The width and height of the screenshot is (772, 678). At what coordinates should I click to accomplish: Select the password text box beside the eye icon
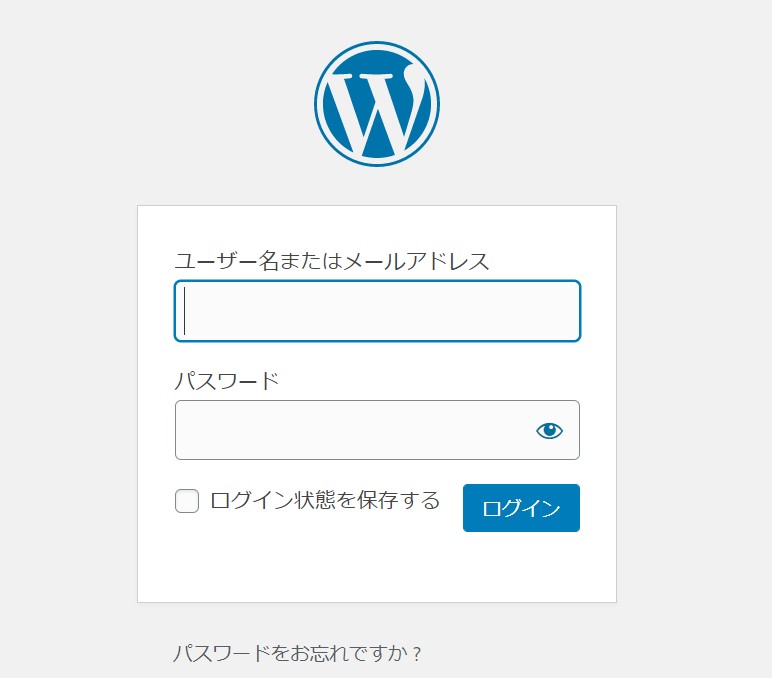[x=350, y=431]
